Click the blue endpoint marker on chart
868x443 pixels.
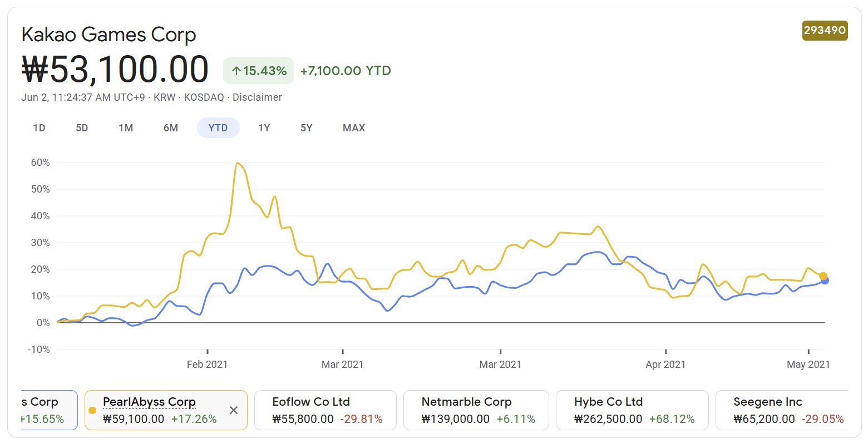pyautogui.click(x=825, y=280)
